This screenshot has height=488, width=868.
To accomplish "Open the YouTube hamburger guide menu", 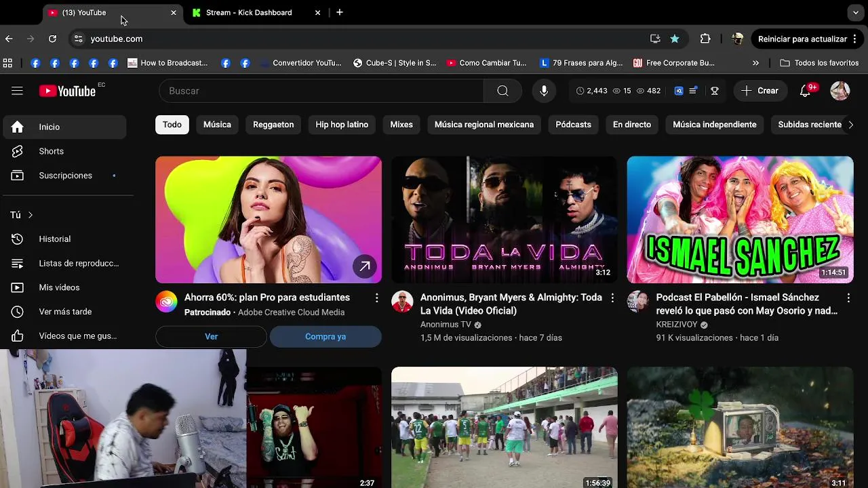I will pos(17,91).
